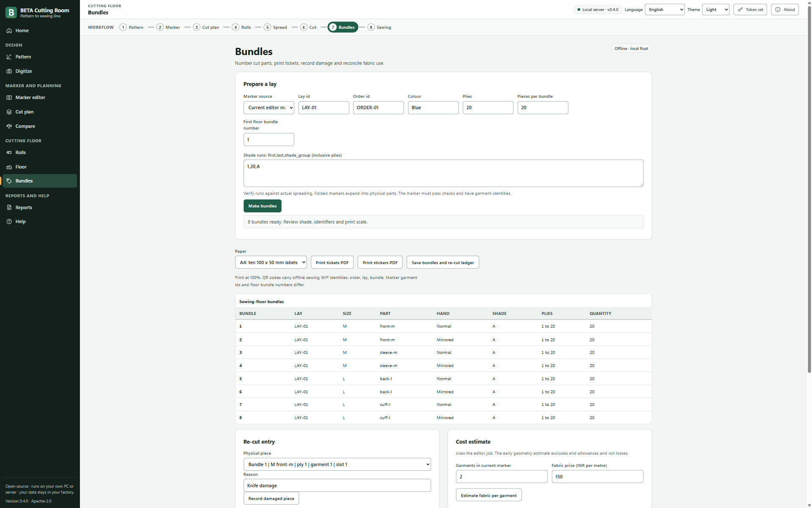Go to workflow step 8 Sewing

(379, 27)
